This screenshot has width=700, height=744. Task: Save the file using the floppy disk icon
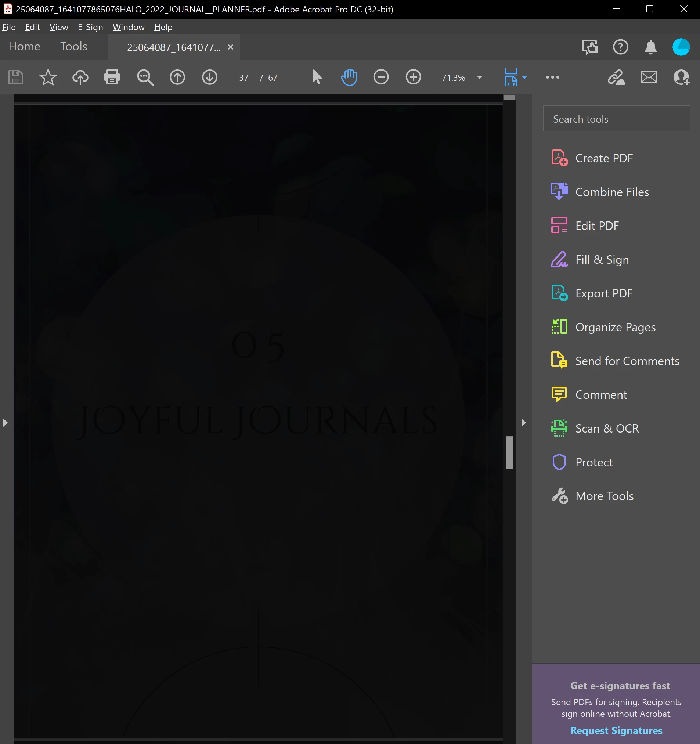[16, 77]
